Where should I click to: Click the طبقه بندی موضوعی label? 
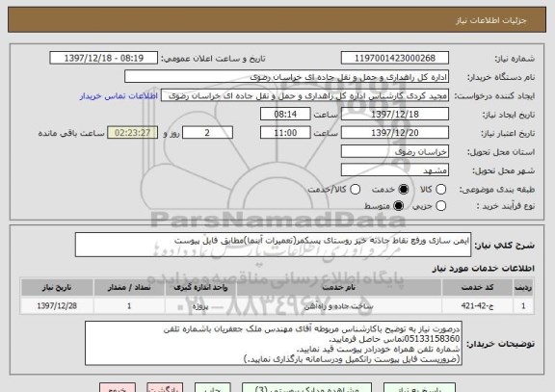coord(497,190)
